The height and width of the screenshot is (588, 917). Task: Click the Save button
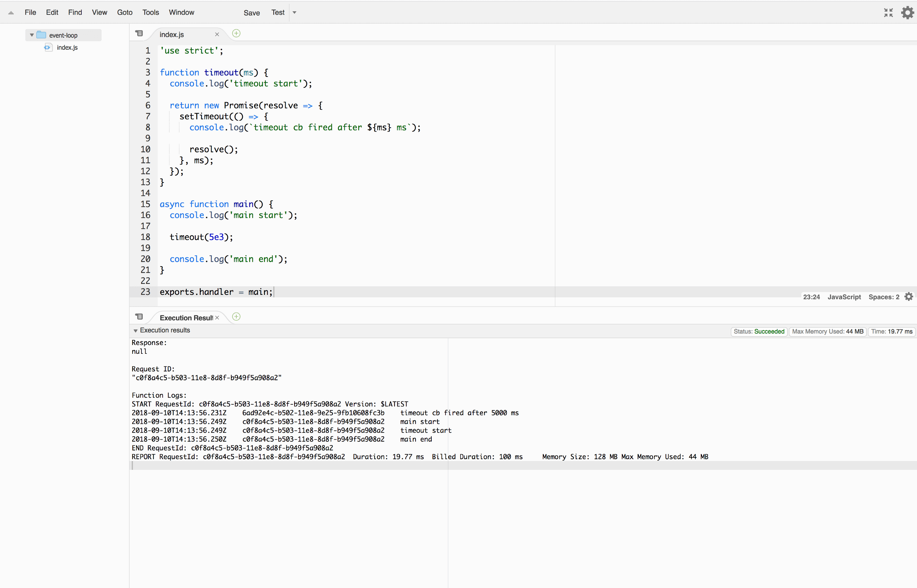pos(251,13)
